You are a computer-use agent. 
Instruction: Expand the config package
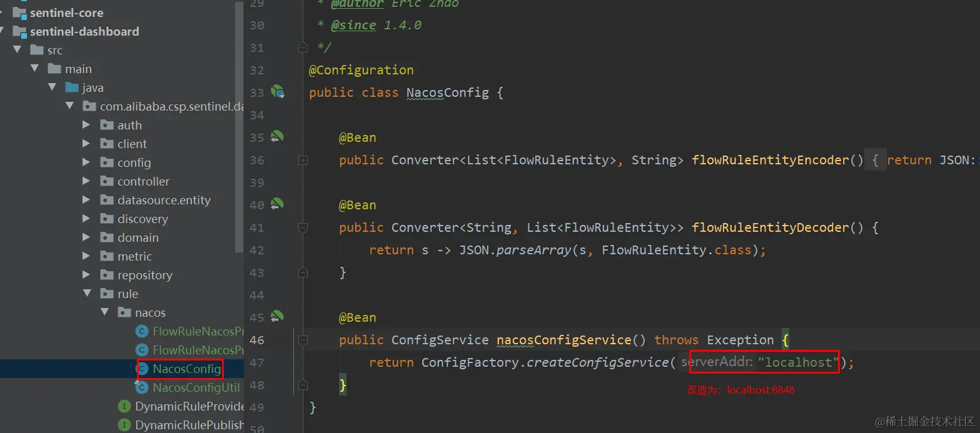coord(86,162)
